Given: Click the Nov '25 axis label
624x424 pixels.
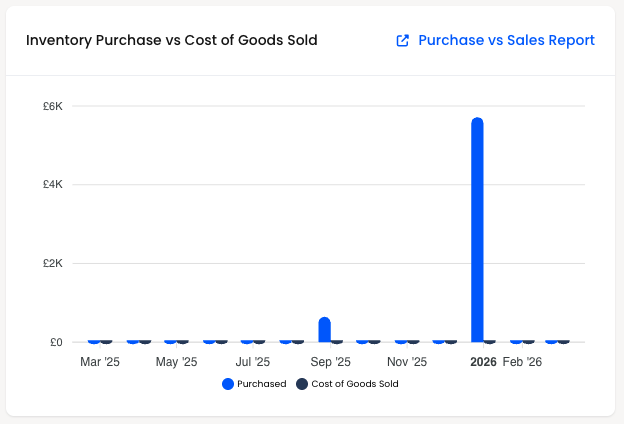Looking at the screenshot, I should tap(407, 361).
